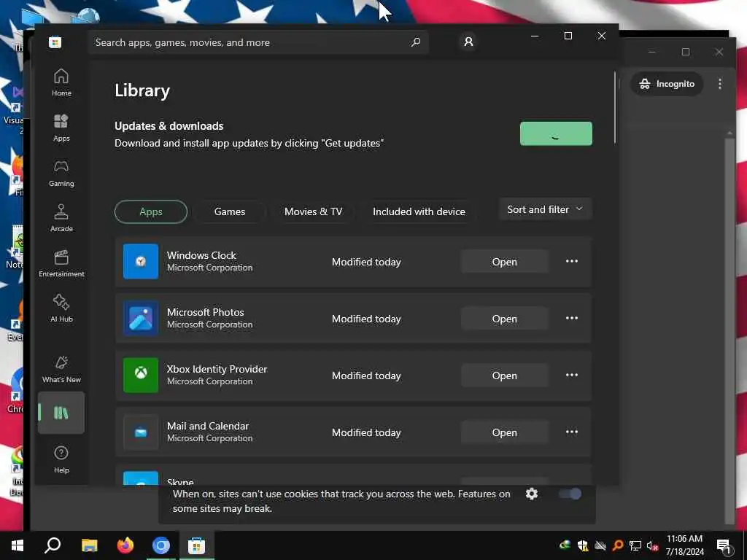Click Incognito indicator in Chrome window
Viewport: 747px width, 560px height.
[667, 84]
